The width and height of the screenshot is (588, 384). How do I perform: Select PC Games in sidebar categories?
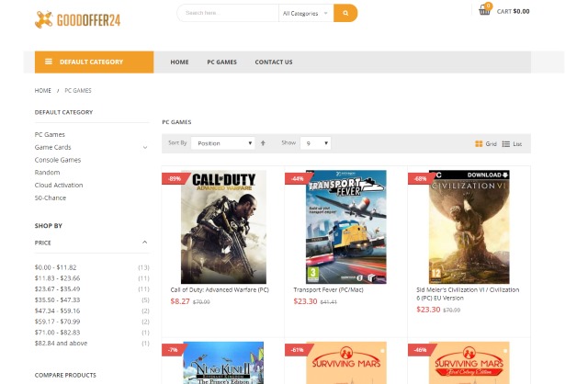pyautogui.click(x=50, y=134)
